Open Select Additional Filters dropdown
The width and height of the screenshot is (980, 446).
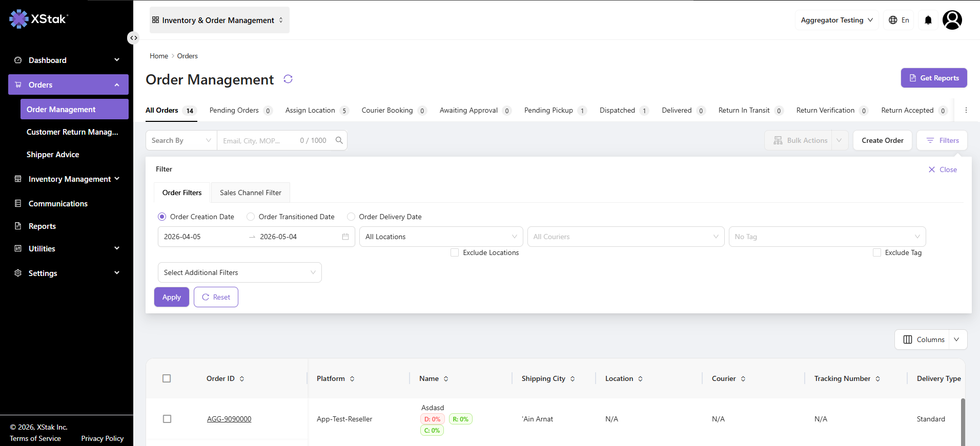click(x=240, y=272)
